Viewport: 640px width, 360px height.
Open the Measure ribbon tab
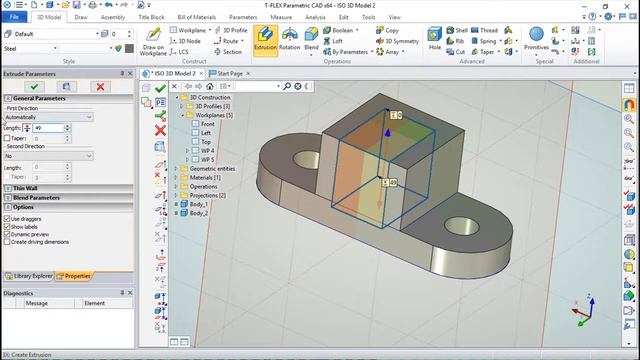point(281,17)
